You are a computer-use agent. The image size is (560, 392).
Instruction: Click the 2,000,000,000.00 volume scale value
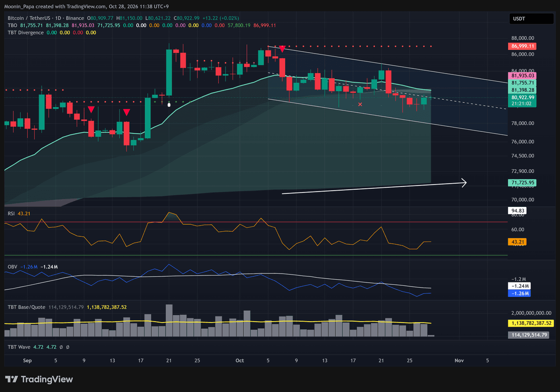[x=532, y=313]
